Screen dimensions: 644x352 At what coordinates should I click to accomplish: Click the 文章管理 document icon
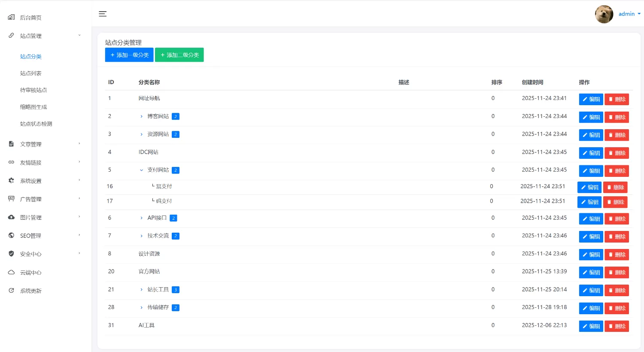11,144
